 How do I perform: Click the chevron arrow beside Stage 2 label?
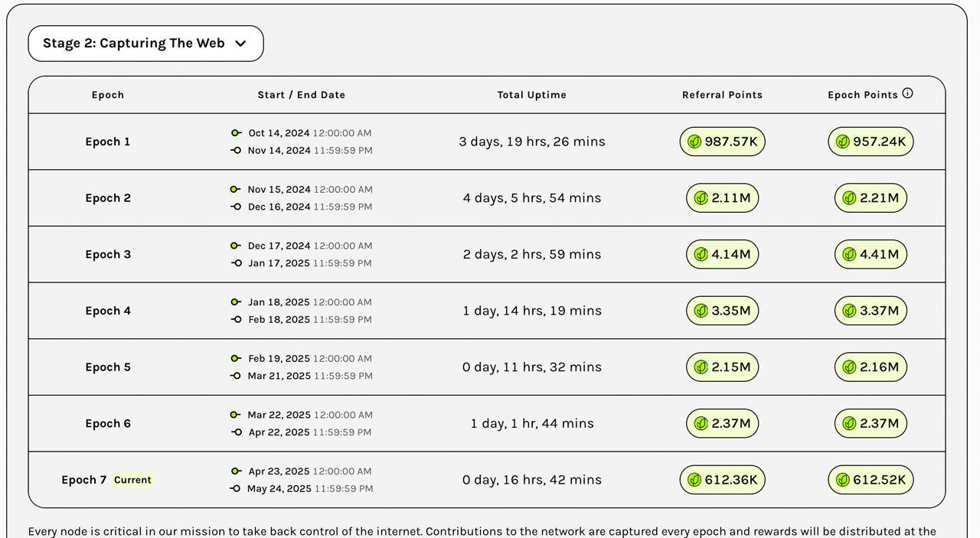(x=240, y=44)
